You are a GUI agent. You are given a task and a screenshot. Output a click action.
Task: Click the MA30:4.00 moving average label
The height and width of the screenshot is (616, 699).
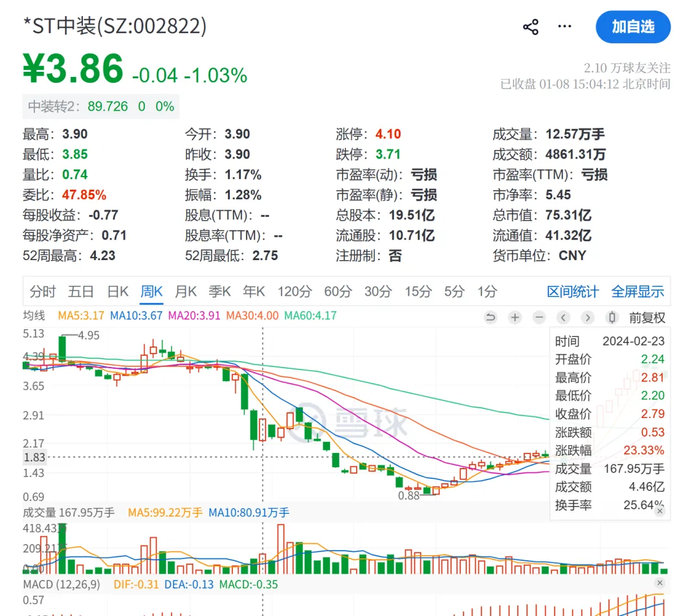[x=252, y=316]
